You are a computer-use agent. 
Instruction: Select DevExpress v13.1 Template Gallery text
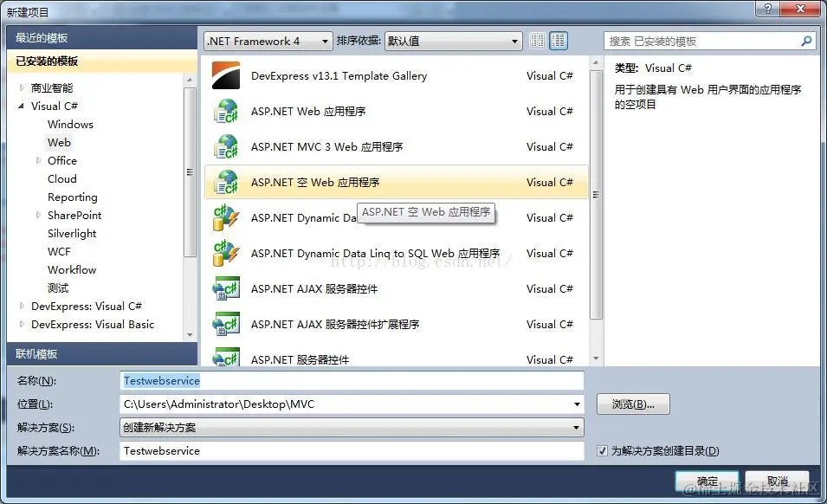[339, 76]
